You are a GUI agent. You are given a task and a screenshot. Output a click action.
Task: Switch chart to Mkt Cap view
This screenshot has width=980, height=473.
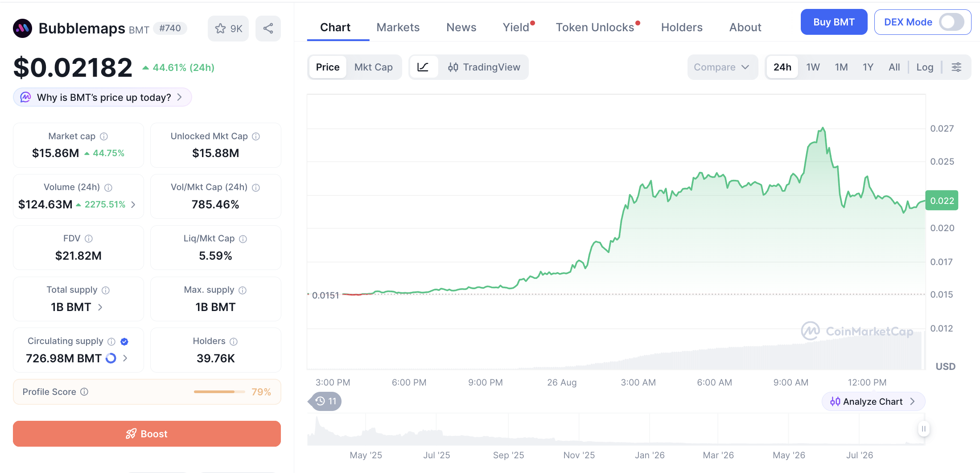[x=373, y=67]
